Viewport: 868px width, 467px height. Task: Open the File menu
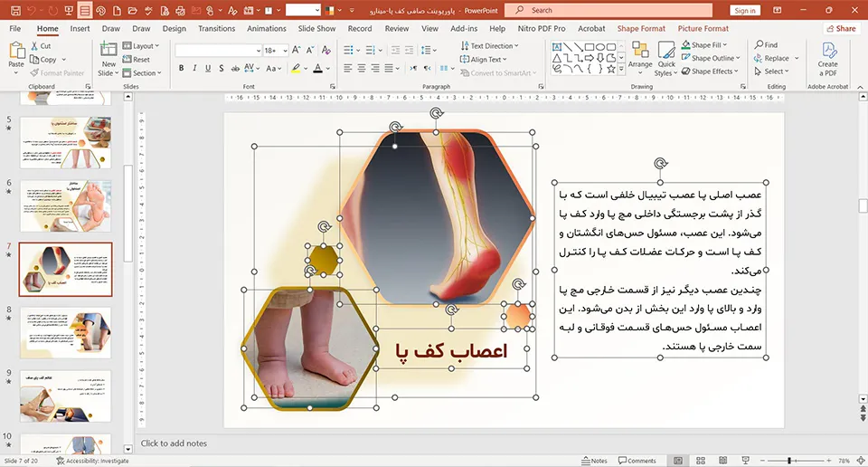(x=15, y=28)
